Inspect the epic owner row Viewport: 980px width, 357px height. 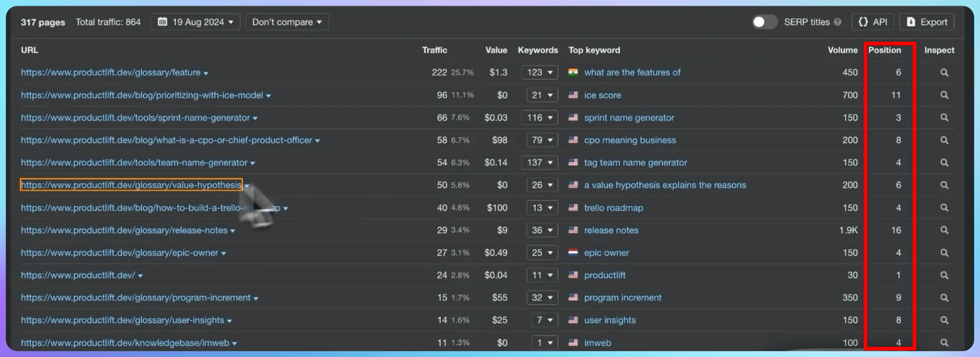tap(944, 252)
